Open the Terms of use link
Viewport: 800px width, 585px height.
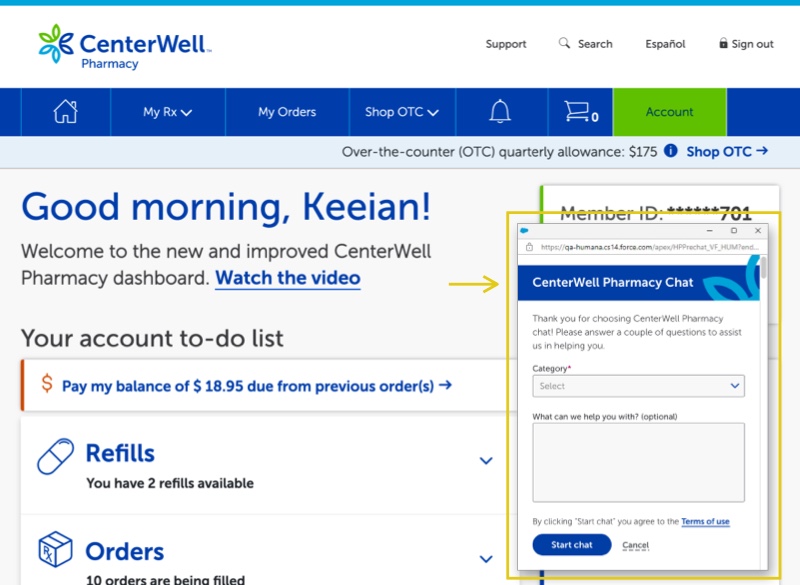[x=705, y=521]
